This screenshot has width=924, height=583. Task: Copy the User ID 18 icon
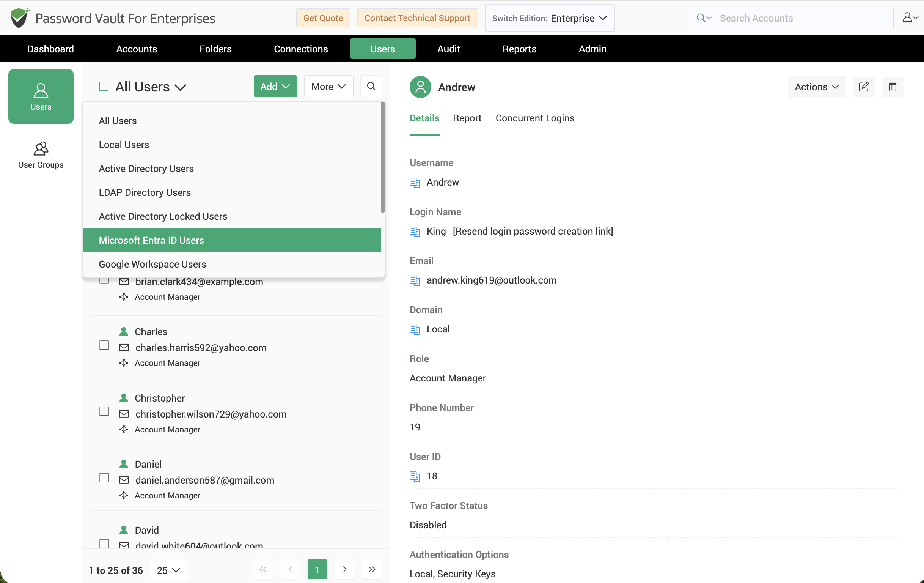pos(415,476)
